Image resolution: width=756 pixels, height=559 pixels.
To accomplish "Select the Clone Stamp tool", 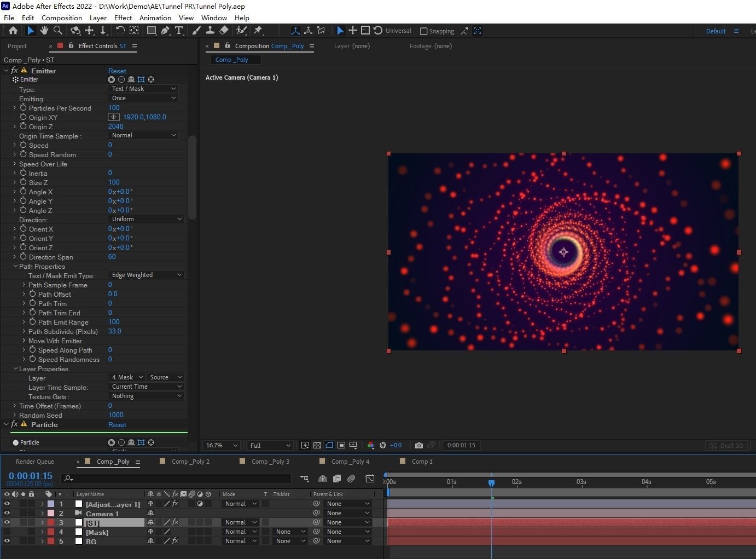I will pyautogui.click(x=210, y=31).
